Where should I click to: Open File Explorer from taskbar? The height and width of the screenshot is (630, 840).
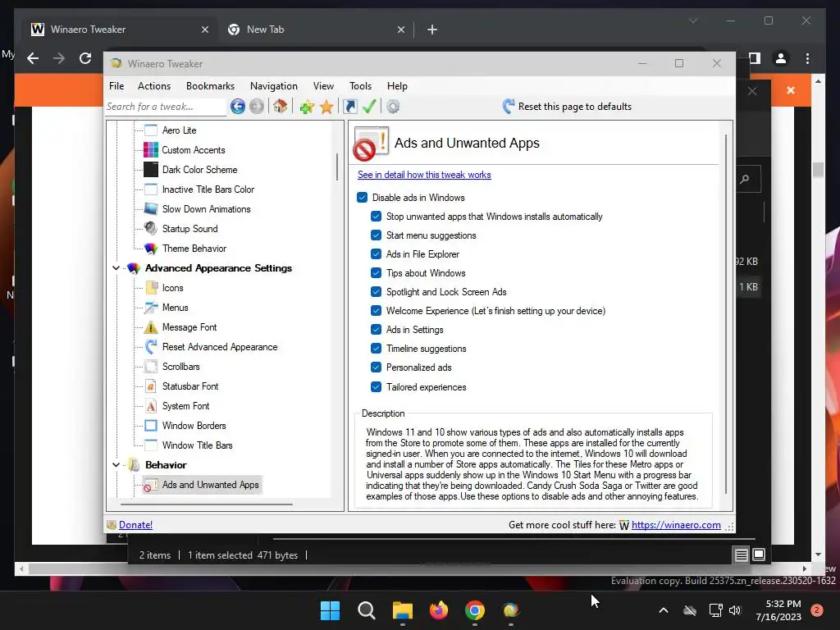tap(402, 610)
